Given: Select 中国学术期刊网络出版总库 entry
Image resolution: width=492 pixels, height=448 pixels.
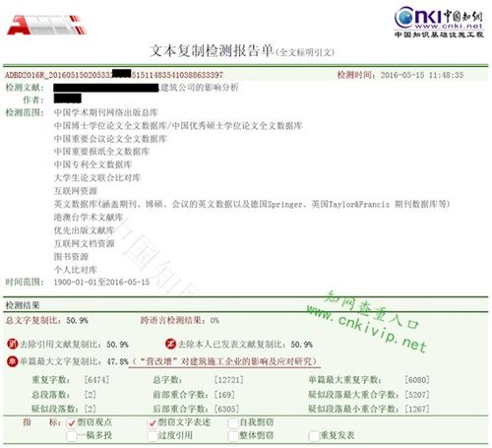Looking at the screenshot, I should pyautogui.click(x=106, y=112).
